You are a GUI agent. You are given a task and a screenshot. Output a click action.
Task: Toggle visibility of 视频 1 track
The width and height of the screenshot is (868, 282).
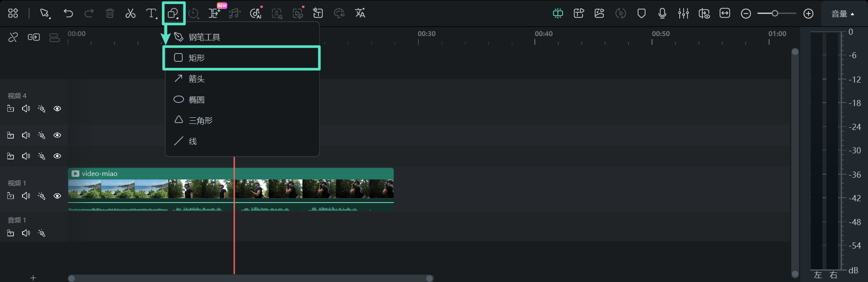[x=57, y=196]
